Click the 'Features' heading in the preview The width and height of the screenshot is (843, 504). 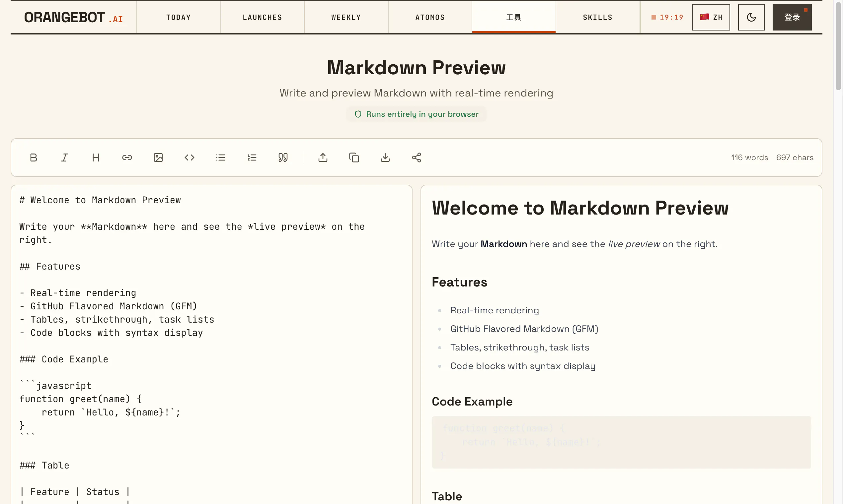pyautogui.click(x=459, y=282)
